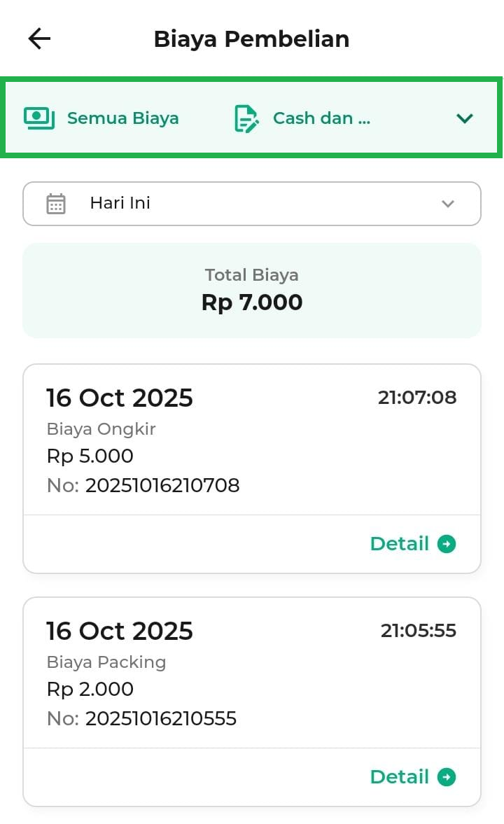Select the Semua Biaya filter
The height and width of the screenshot is (824, 504).
click(122, 118)
